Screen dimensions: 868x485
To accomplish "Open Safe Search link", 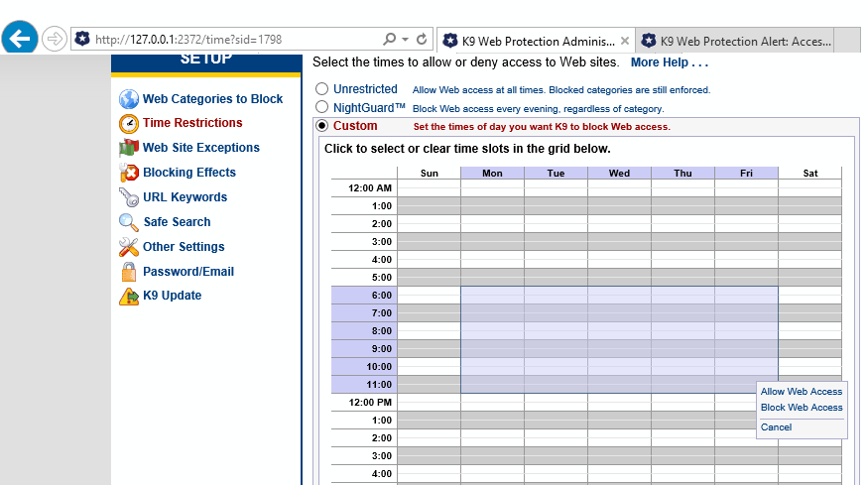I will tap(178, 222).
